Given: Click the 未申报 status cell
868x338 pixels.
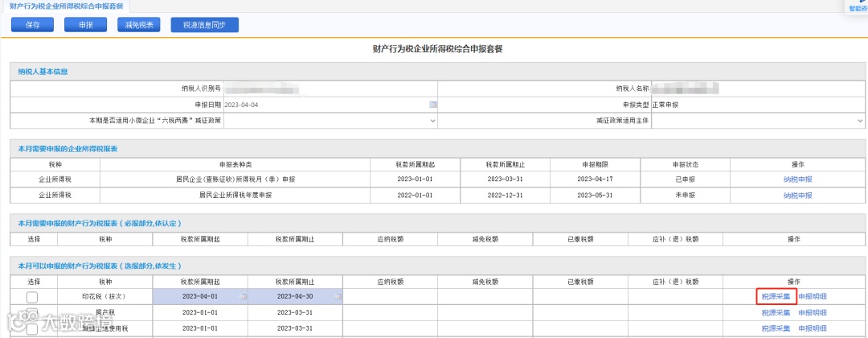Looking at the screenshot, I should point(685,196).
